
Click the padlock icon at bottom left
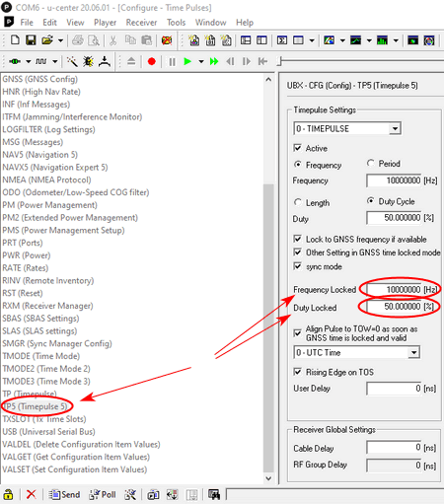point(8,494)
